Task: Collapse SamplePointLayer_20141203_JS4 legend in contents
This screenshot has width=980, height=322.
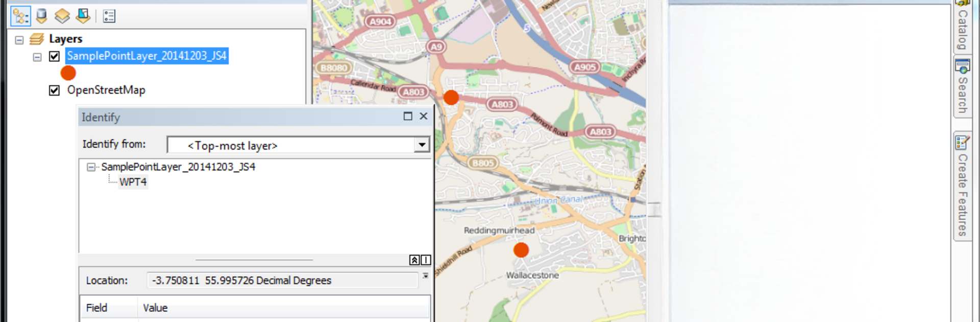Action: [x=37, y=57]
